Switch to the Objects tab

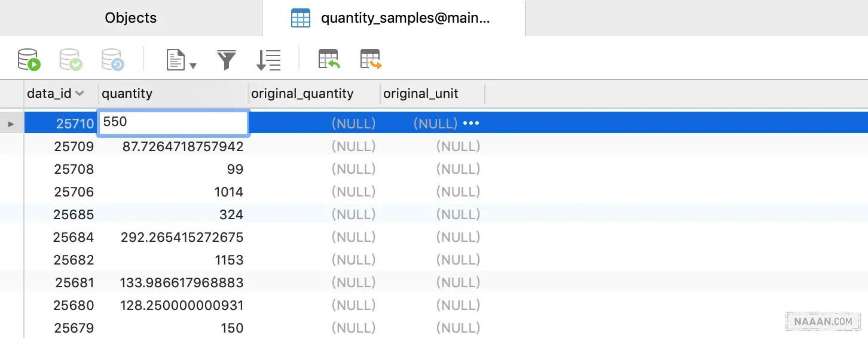130,18
